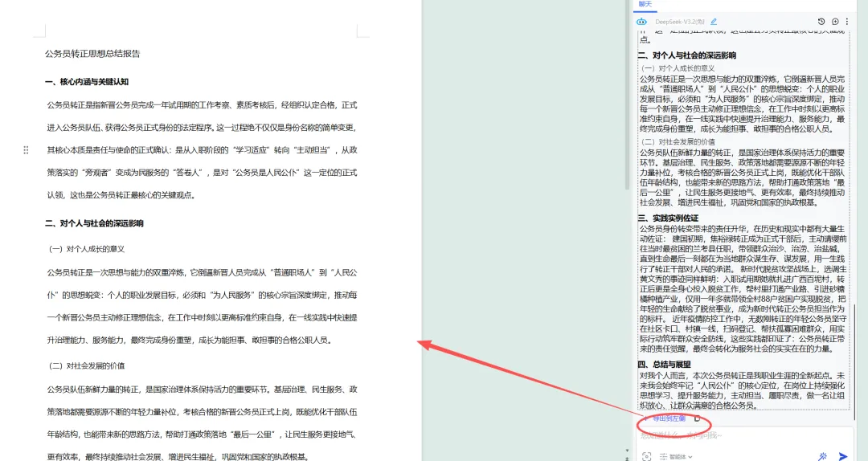Click the document paragraph drag handle icon
This screenshot has height=461, width=868.
(26, 150)
